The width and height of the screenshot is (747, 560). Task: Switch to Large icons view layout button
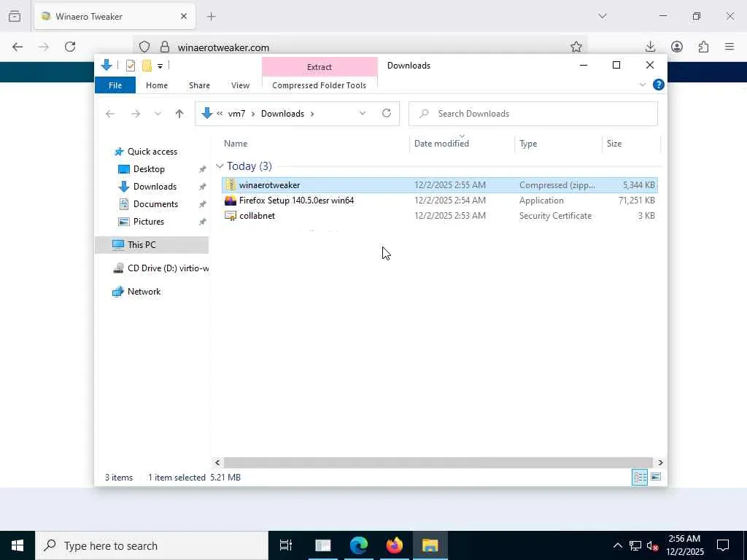pyautogui.click(x=656, y=477)
